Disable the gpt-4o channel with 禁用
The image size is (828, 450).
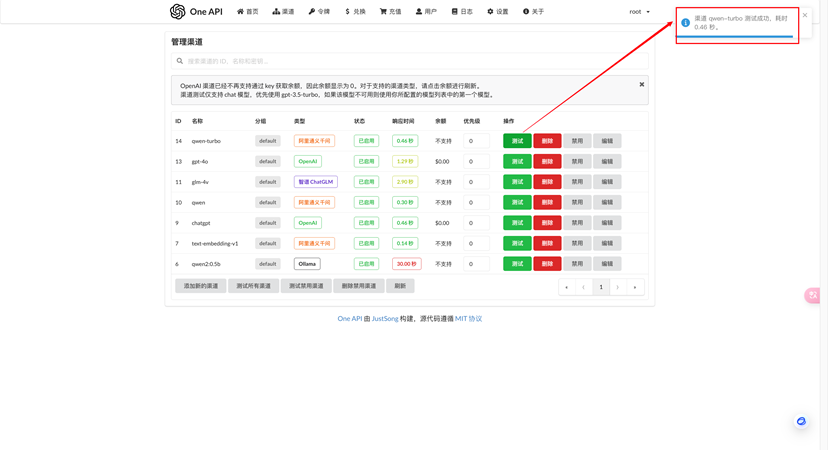[577, 161]
